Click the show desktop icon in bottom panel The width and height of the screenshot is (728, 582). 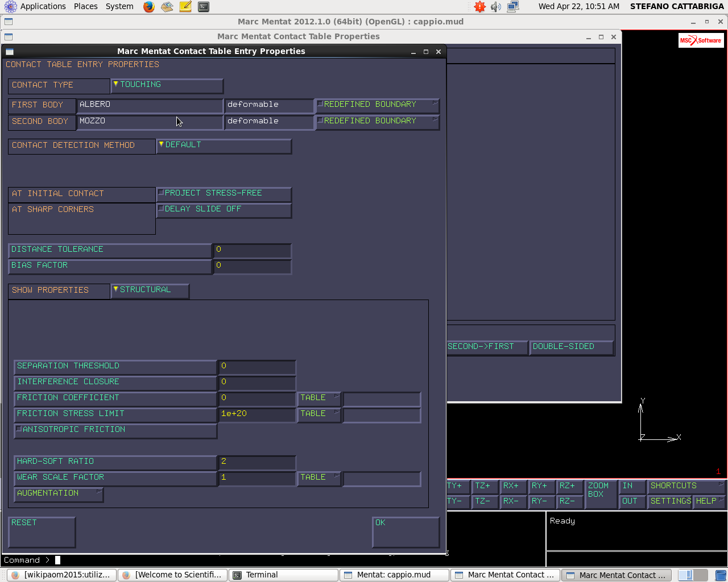pos(720,575)
